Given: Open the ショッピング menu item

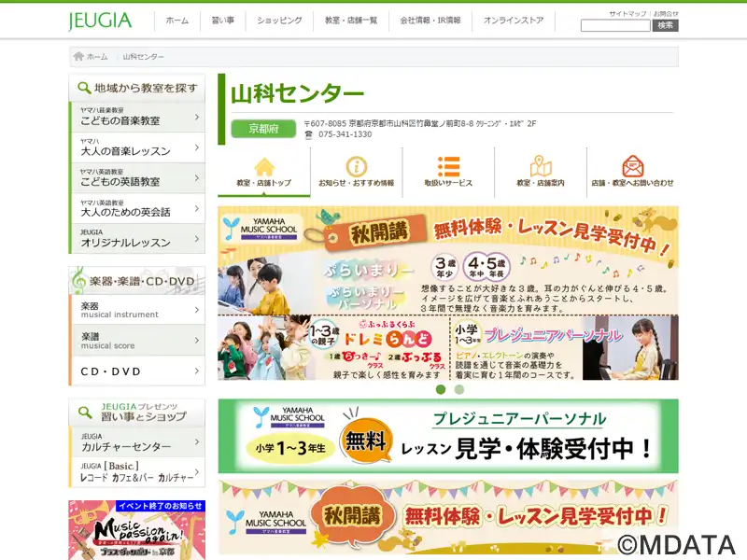Looking at the screenshot, I should coord(279,21).
